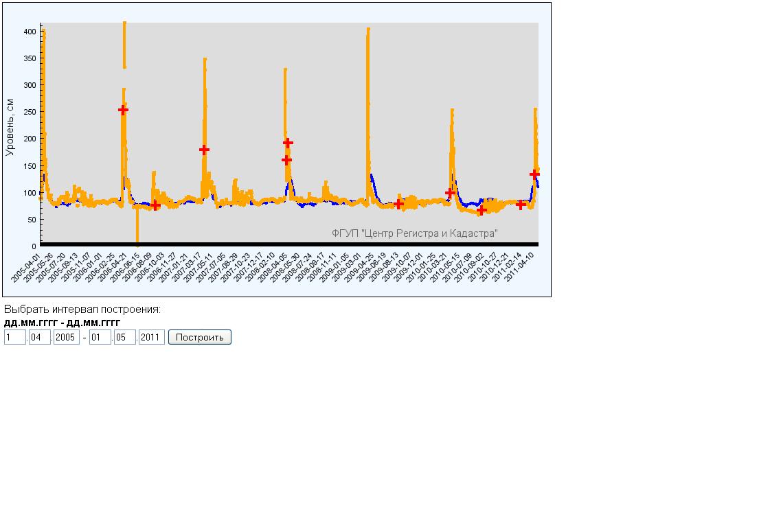Select the red cross marker above 2011-02-14
Viewport: 770px width, 532px height.
coord(521,205)
